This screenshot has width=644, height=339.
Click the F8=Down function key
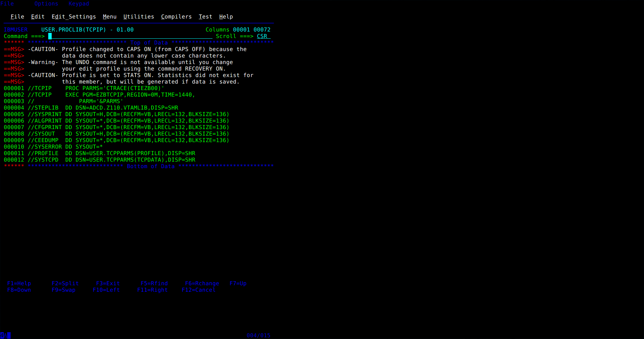point(19,290)
